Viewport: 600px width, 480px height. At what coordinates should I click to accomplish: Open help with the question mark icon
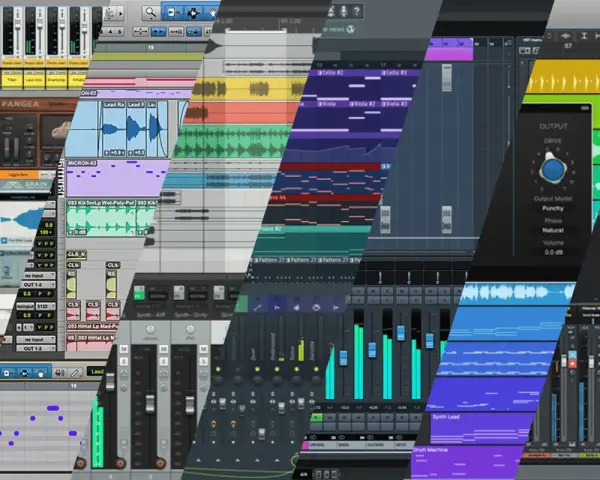357,11
